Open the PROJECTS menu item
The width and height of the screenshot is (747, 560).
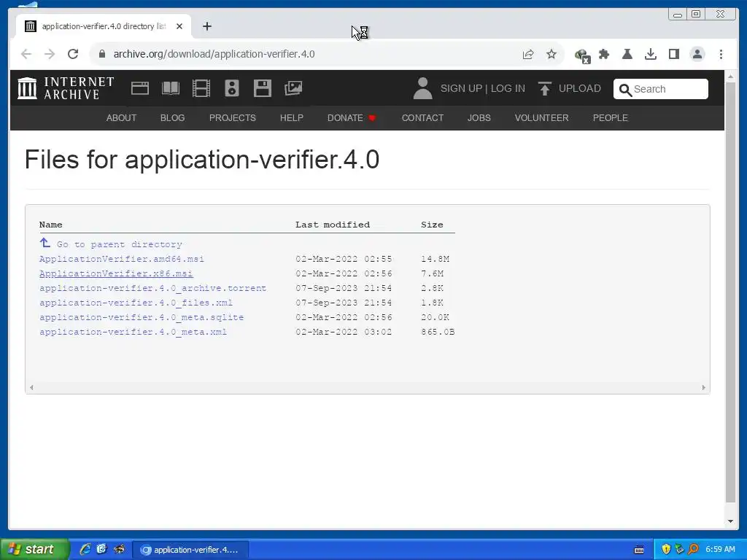point(233,117)
